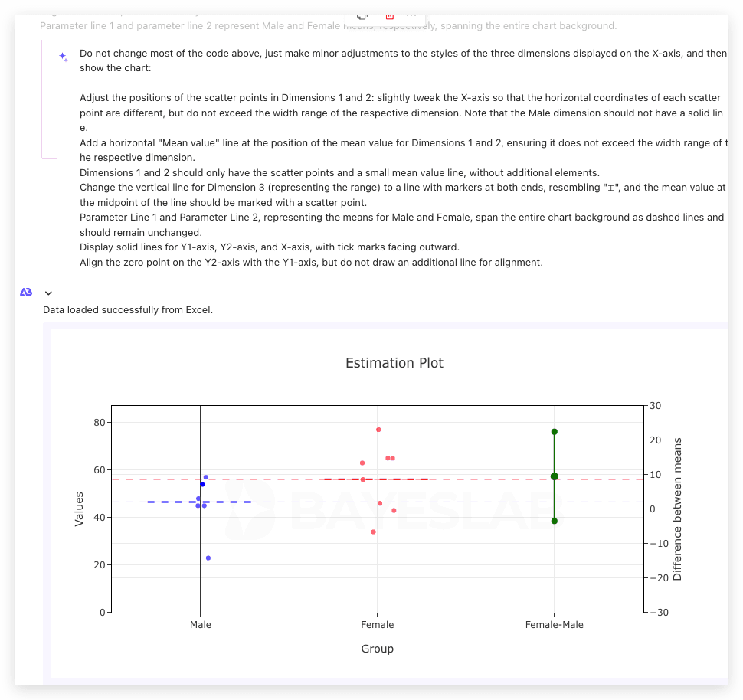Click the purple sparkle AI prompt icon

pyautogui.click(x=64, y=57)
